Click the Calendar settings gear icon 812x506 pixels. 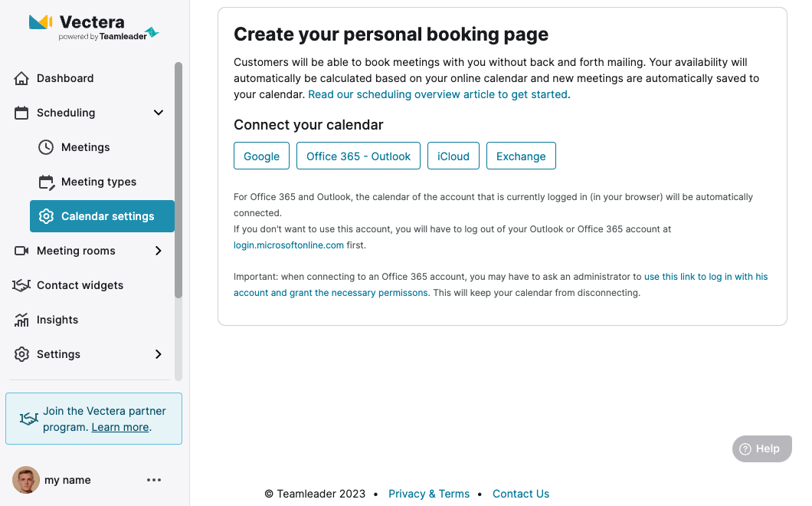point(46,216)
